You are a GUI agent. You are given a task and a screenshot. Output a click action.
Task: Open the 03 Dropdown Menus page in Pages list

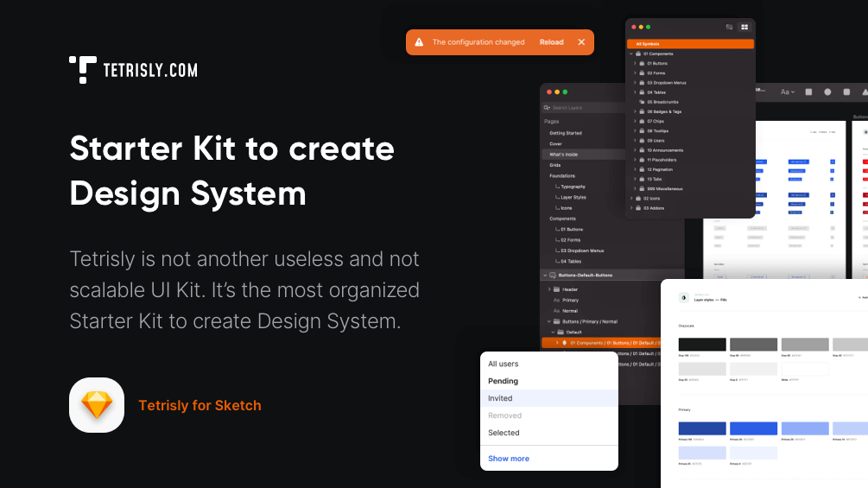pos(582,250)
